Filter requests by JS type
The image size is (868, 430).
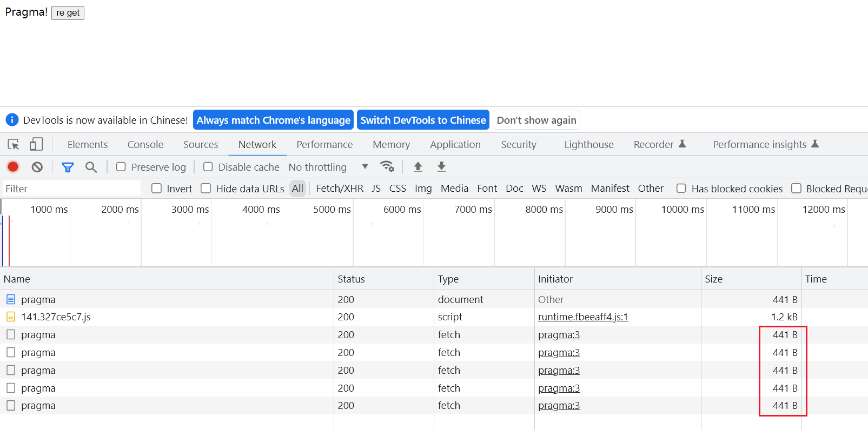tap(376, 189)
